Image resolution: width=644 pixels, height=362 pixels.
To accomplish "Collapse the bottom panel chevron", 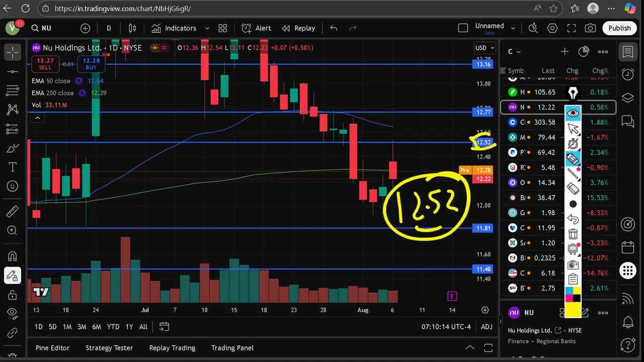I will coord(469,348).
